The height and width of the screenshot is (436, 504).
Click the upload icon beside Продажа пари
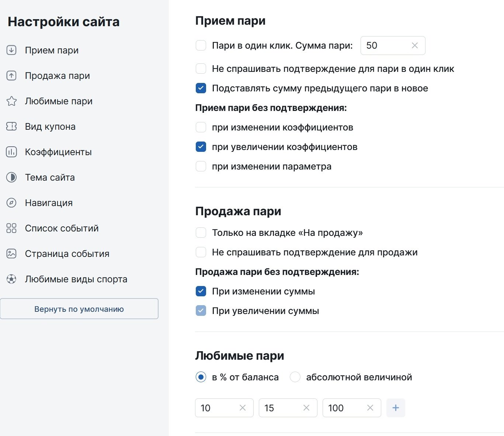11,76
